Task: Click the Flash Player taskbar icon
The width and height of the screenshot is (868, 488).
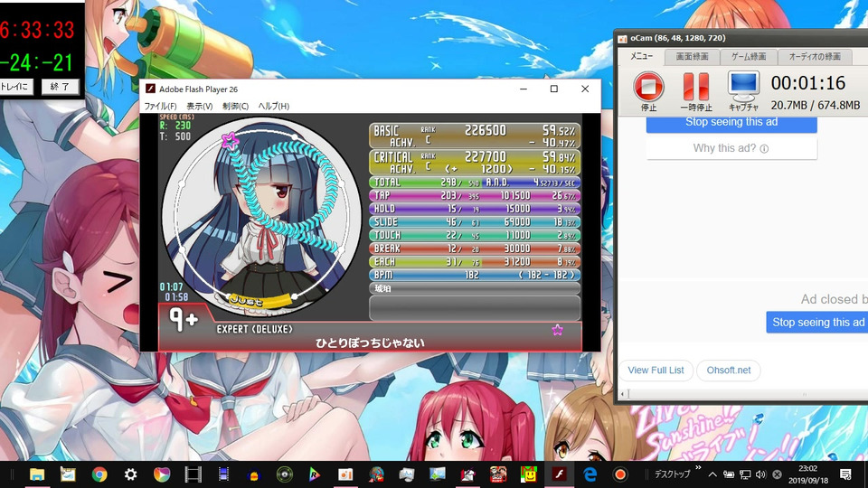Action: (559, 474)
